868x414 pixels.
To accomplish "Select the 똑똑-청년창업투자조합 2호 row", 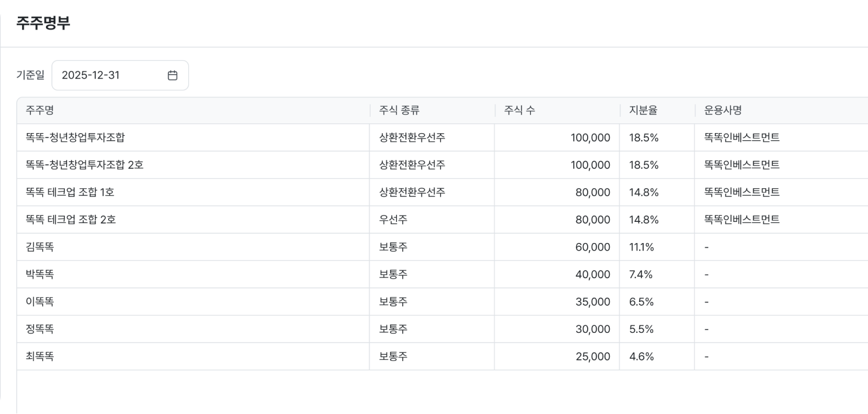I will click(84, 165).
